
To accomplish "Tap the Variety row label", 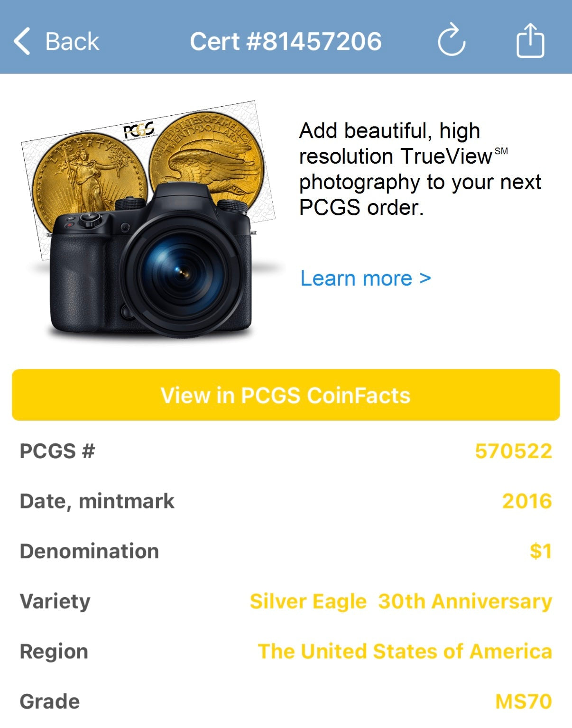I will pos(55,601).
